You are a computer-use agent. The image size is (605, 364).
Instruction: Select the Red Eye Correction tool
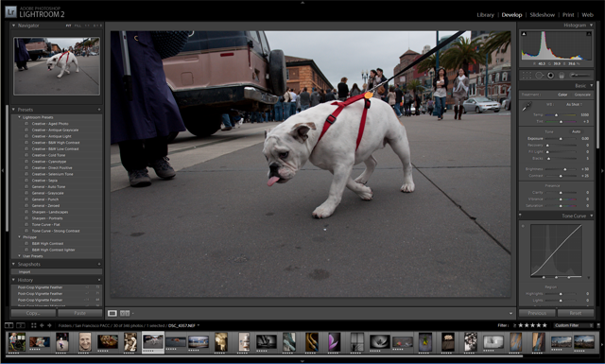coord(550,76)
